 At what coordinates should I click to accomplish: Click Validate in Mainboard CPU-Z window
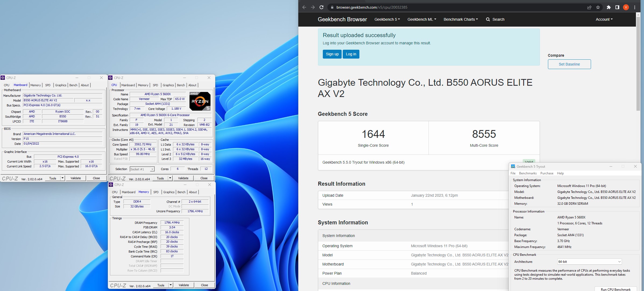76,178
